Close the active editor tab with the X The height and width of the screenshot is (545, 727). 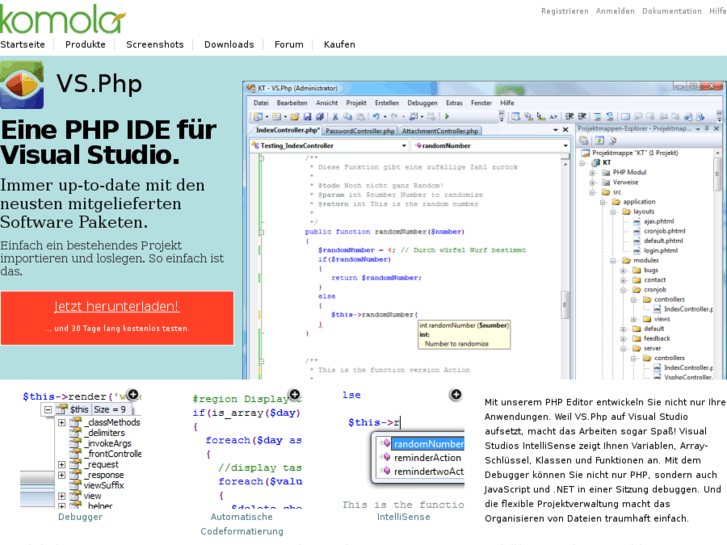coord(565,130)
